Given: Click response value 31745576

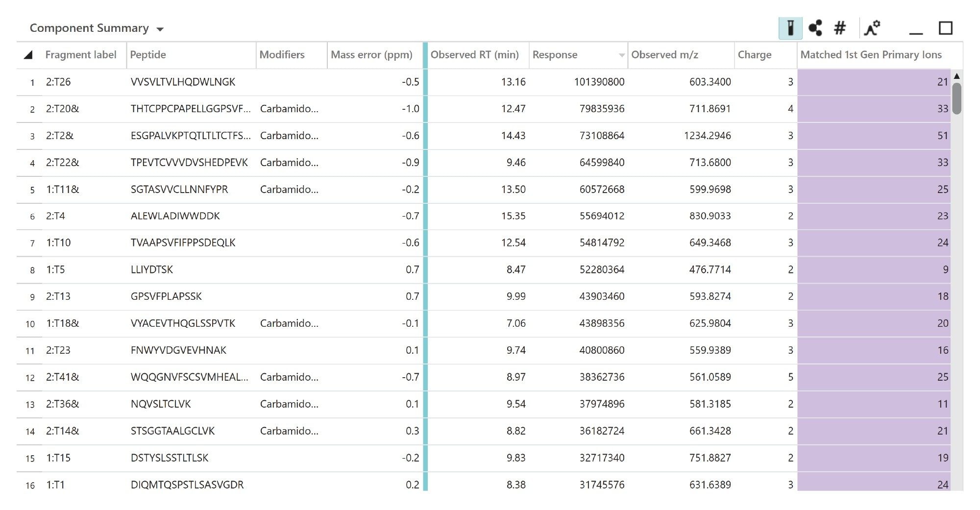Looking at the screenshot, I should 602,485.
